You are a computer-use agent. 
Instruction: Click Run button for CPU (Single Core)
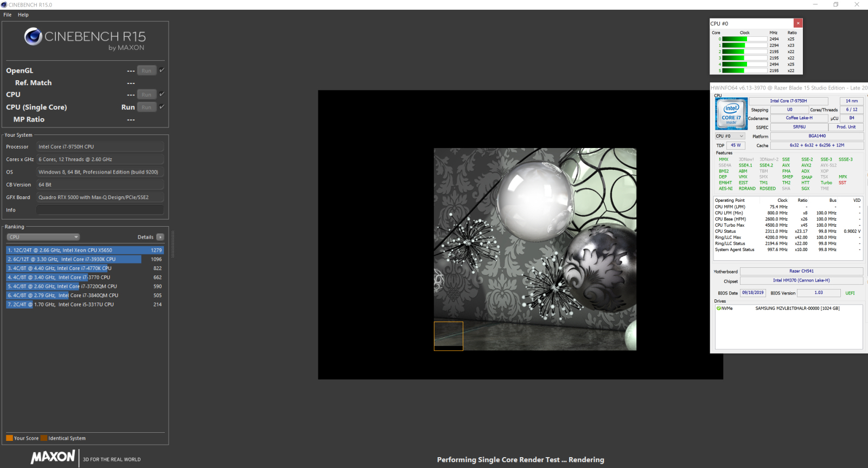pos(146,107)
